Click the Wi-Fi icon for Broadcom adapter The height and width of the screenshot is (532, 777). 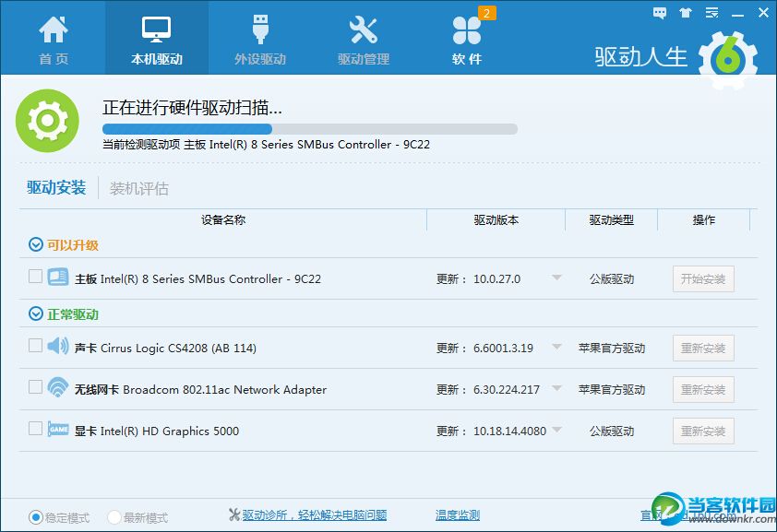click(58, 387)
